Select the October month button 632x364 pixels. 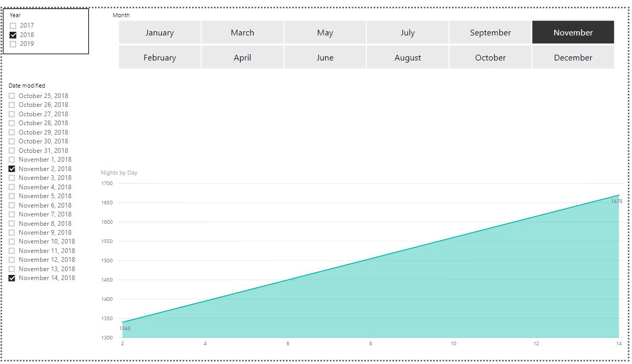point(491,57)
